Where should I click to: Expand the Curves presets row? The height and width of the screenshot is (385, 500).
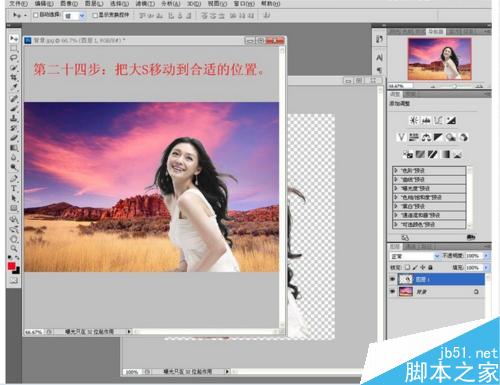(x=429, y=180)
